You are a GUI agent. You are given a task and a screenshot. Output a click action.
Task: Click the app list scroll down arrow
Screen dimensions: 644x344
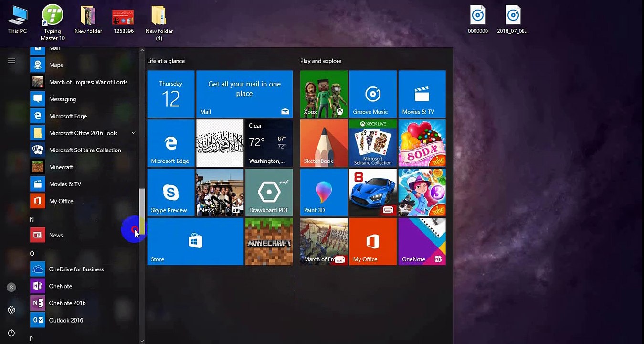[x=142, y=341]
